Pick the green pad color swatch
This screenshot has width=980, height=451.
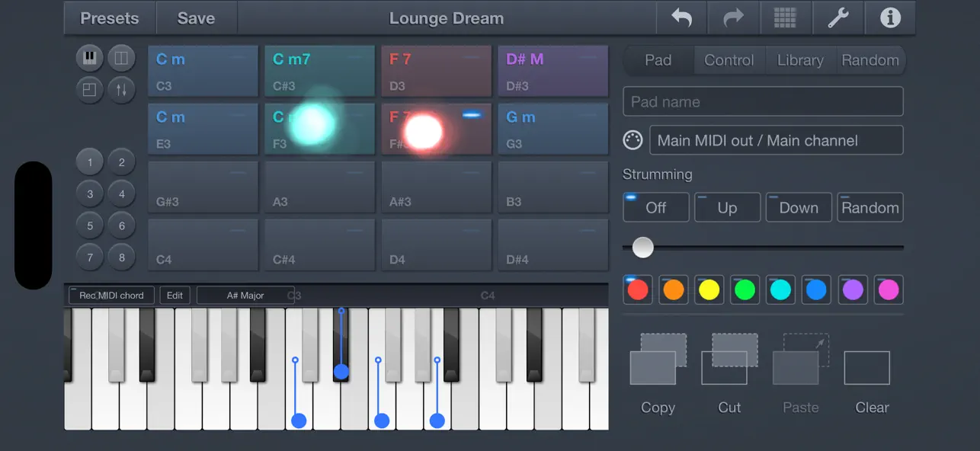[x=745, y=289]
